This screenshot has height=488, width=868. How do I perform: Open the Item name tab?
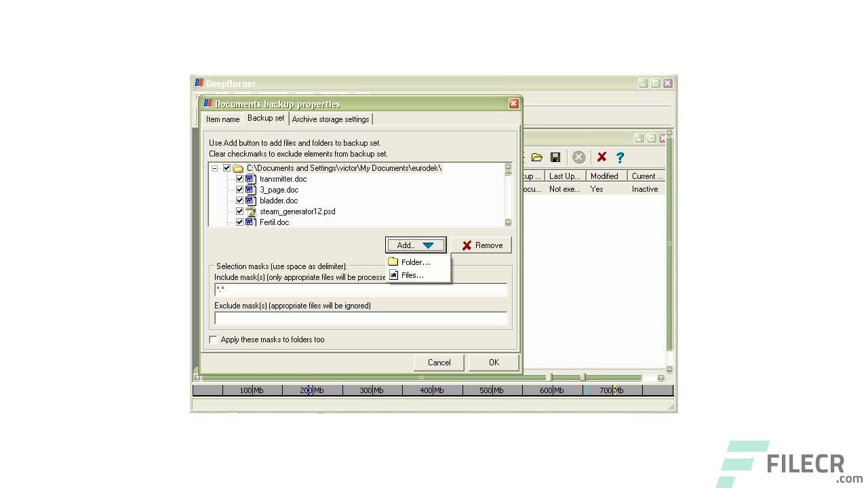click(x=222, y=119)
